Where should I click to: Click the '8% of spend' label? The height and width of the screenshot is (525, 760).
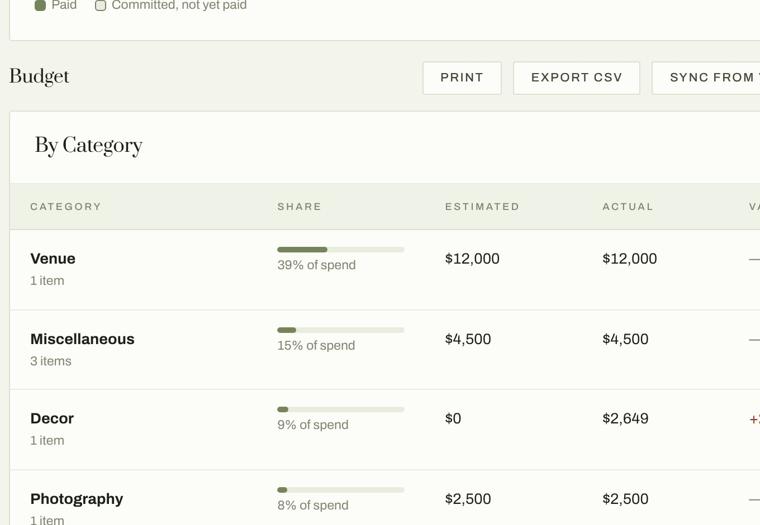pyautogui.click(x=313, y=506)
